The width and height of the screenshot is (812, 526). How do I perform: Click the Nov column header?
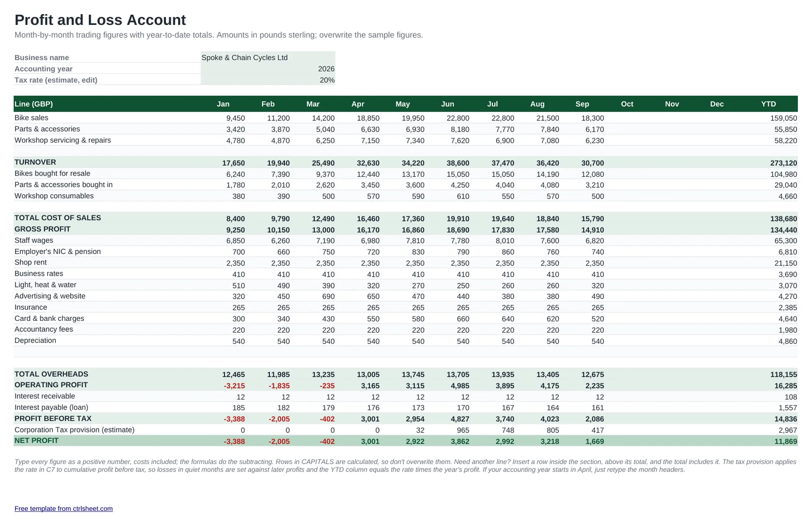[672, 104]
